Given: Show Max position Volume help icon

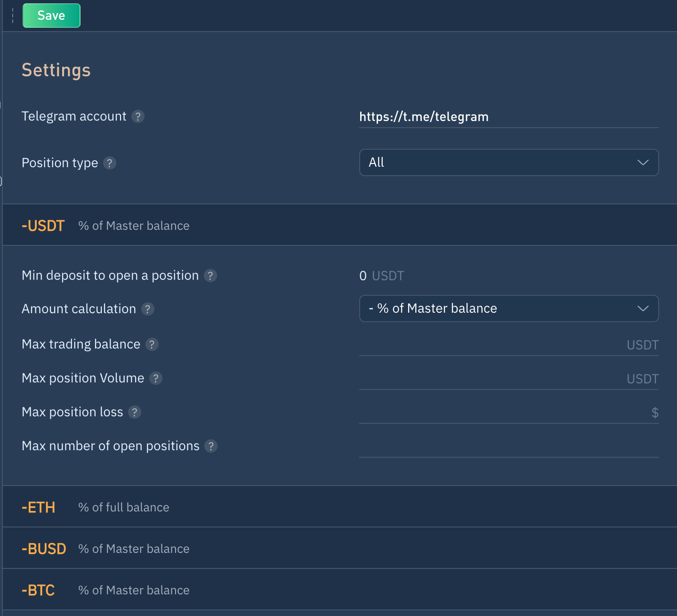Looking at the screenshot, I should [x=156, y=378].
